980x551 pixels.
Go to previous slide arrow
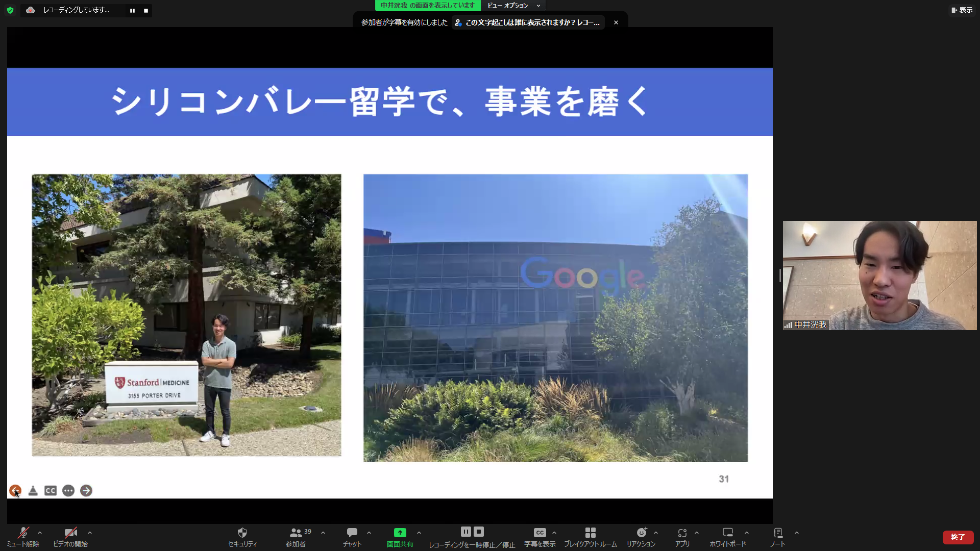coord(15,490)
